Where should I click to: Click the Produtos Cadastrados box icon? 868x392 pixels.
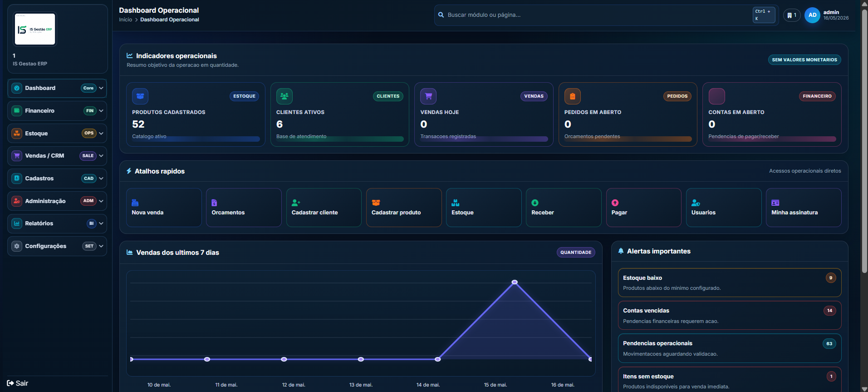coord(140,96)
